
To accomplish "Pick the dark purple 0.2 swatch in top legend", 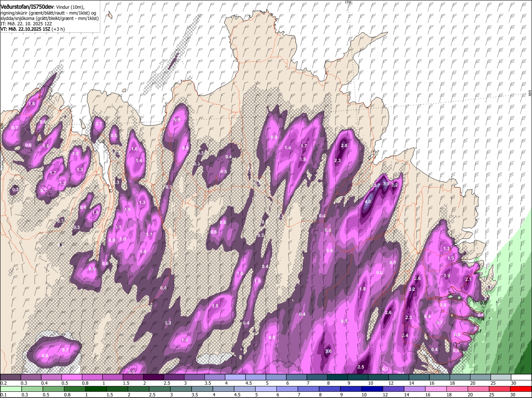I will (x=10, y=377).
